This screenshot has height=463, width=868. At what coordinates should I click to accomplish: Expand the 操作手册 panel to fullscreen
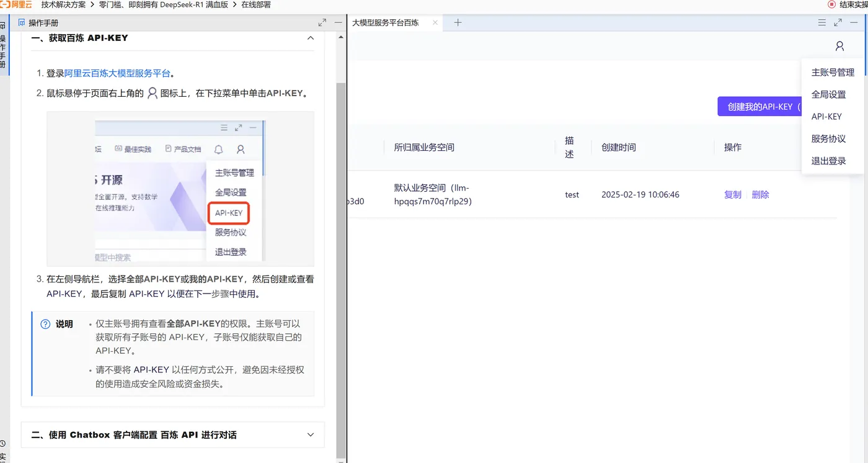pos(322,23)
